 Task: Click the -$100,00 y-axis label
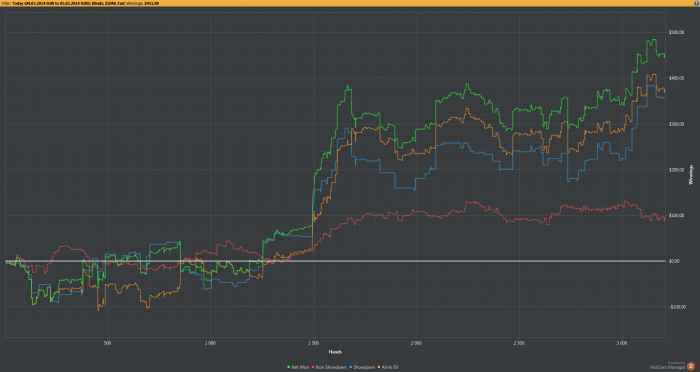click(676, 307)
